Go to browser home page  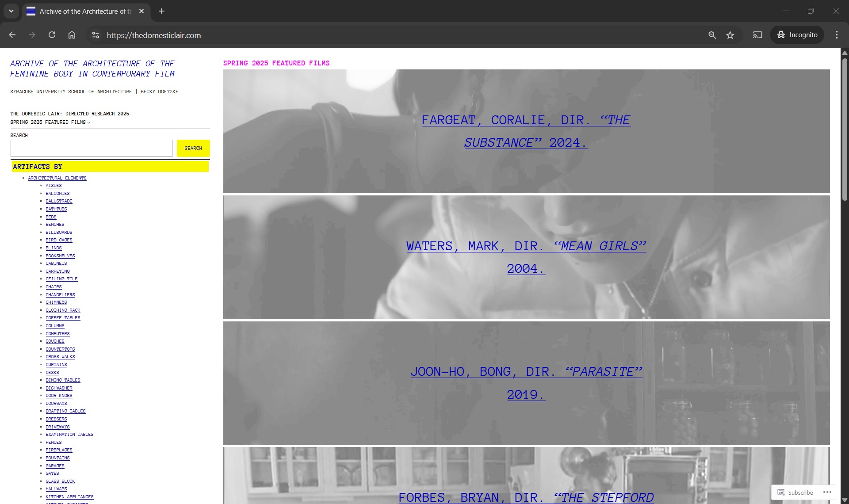(x=72, y=35)
